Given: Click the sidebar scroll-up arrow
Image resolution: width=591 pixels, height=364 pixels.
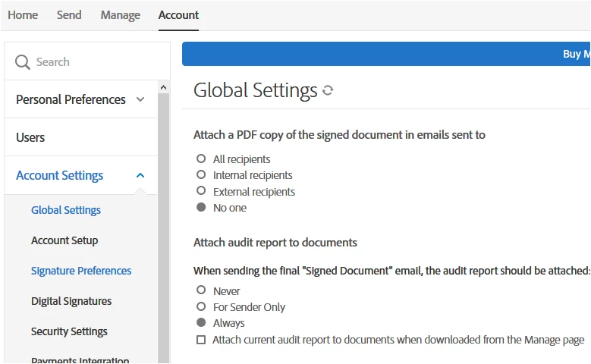Looking at the screenshot, I should tap(163, 87).
